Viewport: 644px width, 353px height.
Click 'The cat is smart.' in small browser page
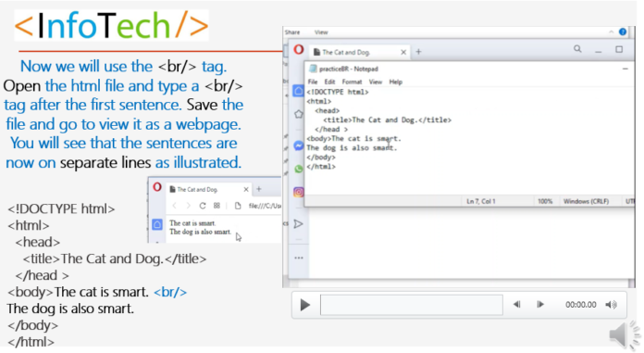192,223
